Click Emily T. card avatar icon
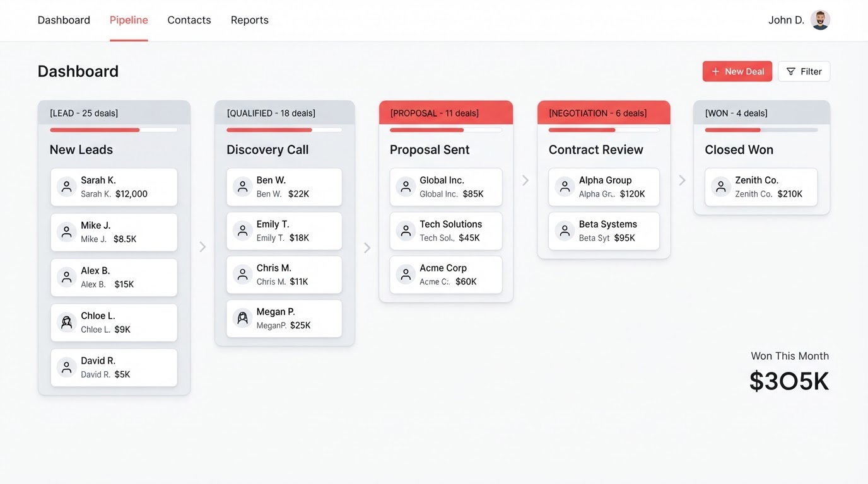 [242, 231]
